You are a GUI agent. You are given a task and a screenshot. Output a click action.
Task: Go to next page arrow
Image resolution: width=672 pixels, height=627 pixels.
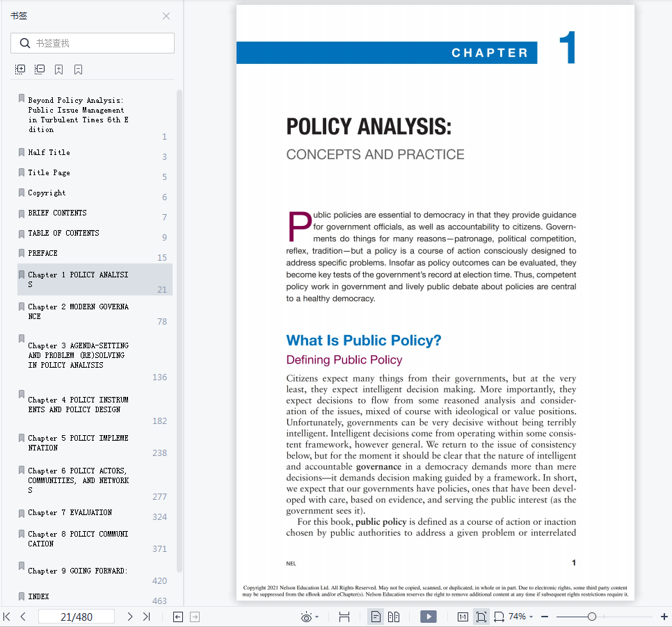[x=130, y=617]
